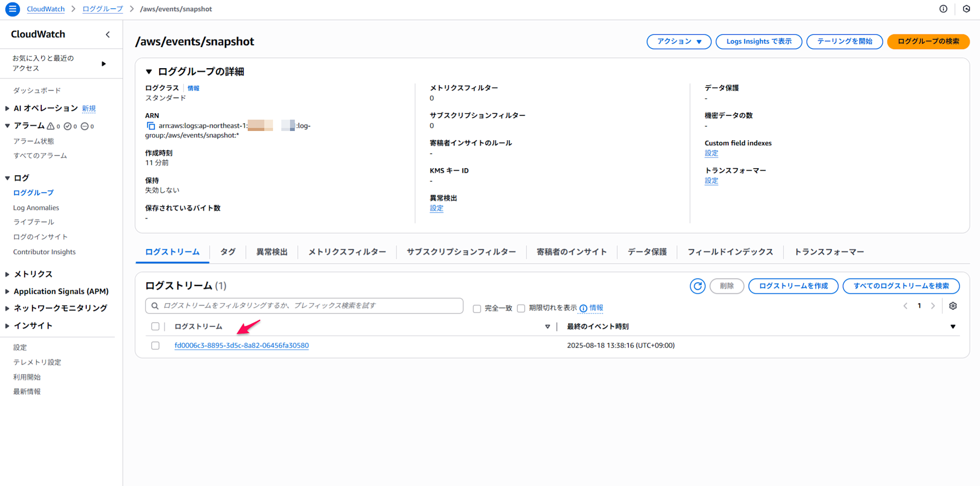Click the alarm warning triangle count icon
Screen dimensions: 980x486
53,126
